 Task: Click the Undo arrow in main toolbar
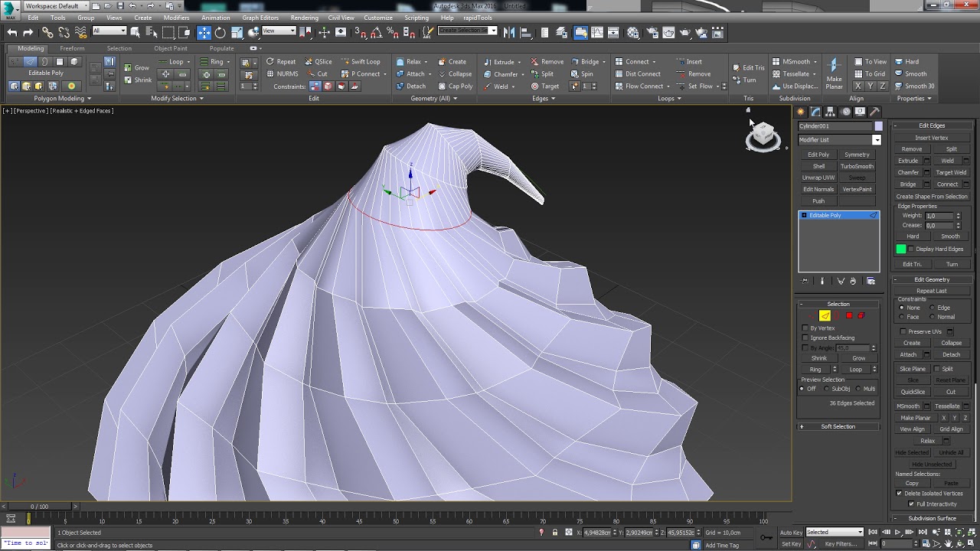pos(11,32)
